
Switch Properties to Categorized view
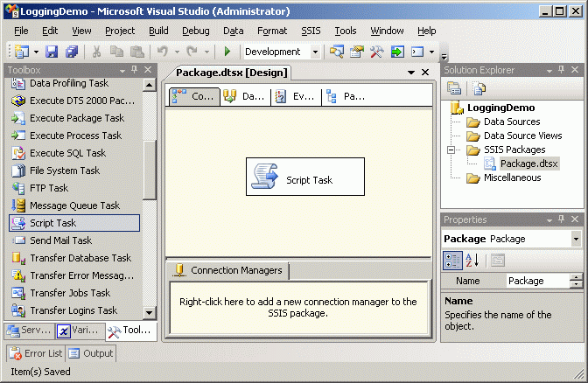coord(452,260)
